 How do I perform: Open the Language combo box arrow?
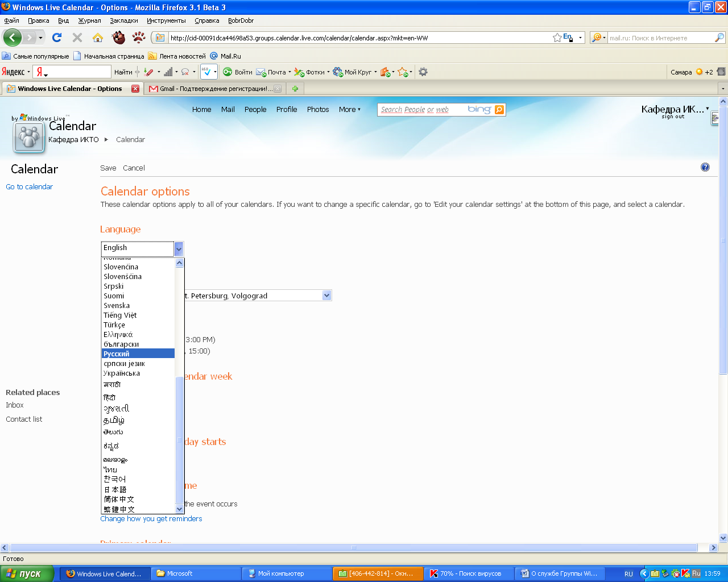[x=179, y=248]
